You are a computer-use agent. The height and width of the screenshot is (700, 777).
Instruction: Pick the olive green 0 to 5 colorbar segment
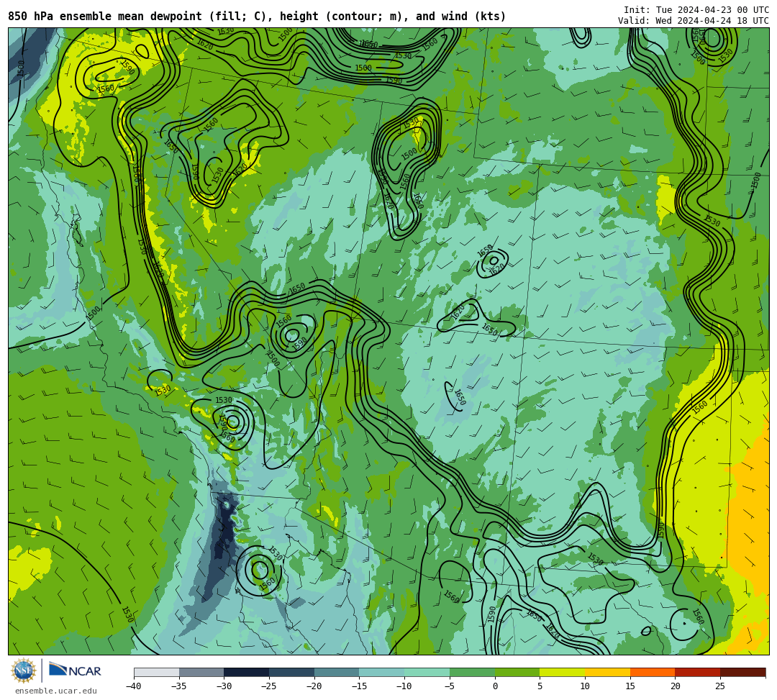point(517,672)
